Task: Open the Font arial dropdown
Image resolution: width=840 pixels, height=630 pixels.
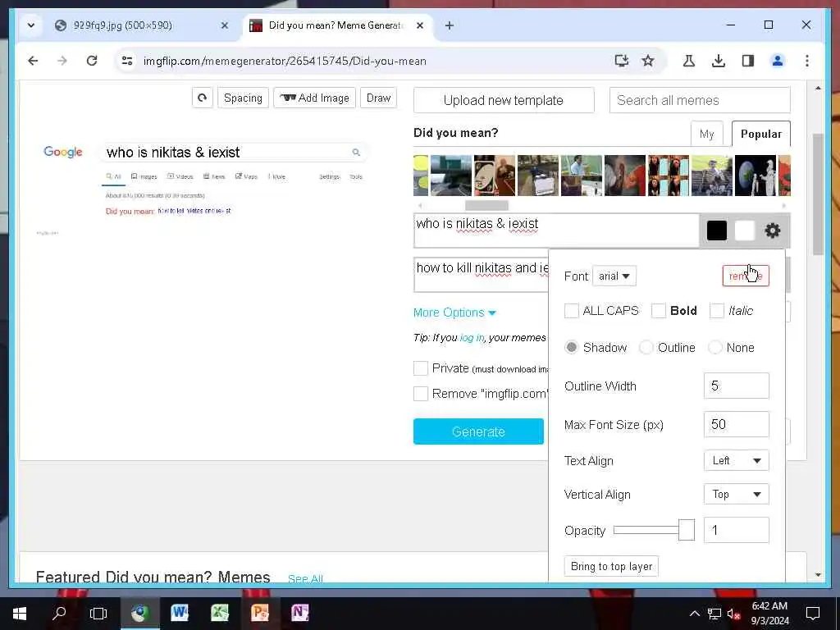Action: (614, 276)
